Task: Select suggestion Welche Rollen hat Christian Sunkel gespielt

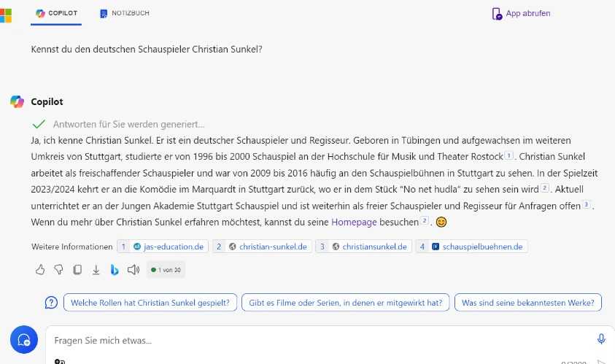Action: click(150, 303)
